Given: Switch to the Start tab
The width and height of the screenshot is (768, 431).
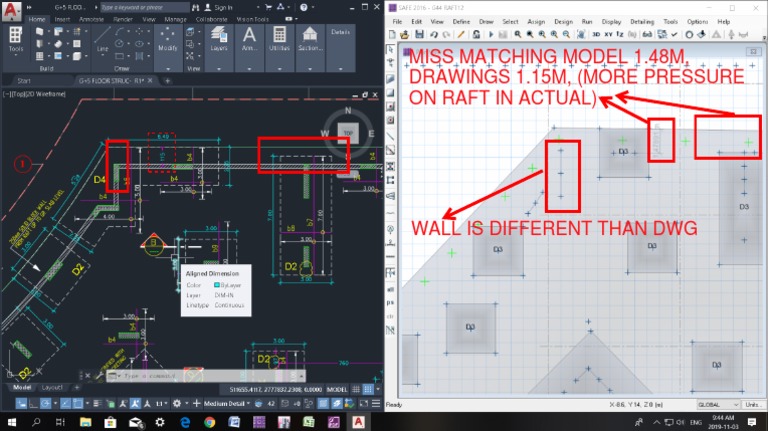Looking at the screenshot, I should [24, 80].
